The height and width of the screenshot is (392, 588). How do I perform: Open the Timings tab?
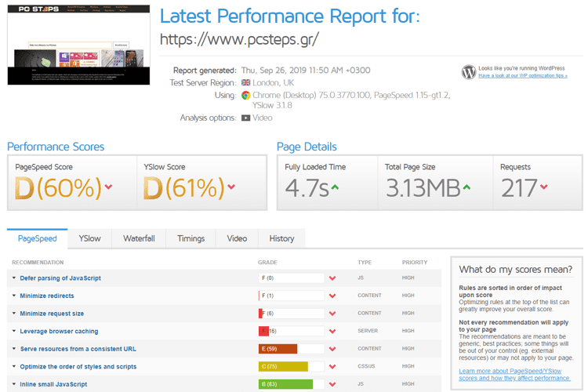[191, 238]
